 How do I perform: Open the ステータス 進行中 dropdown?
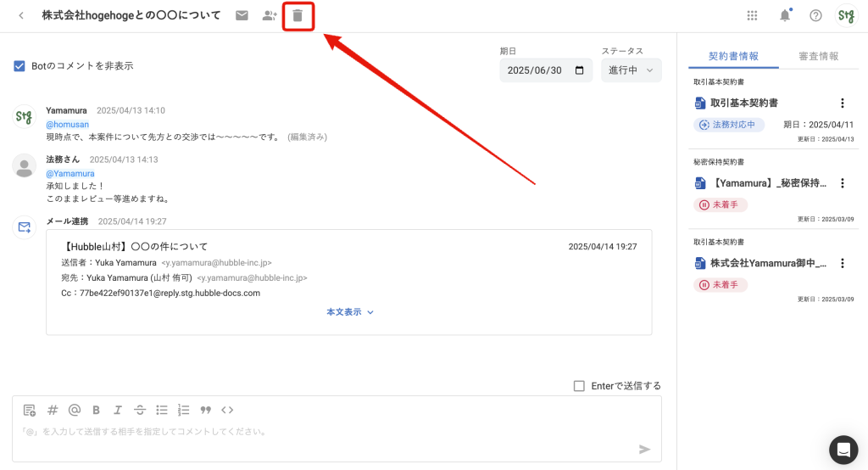click(x=631, y=70)
